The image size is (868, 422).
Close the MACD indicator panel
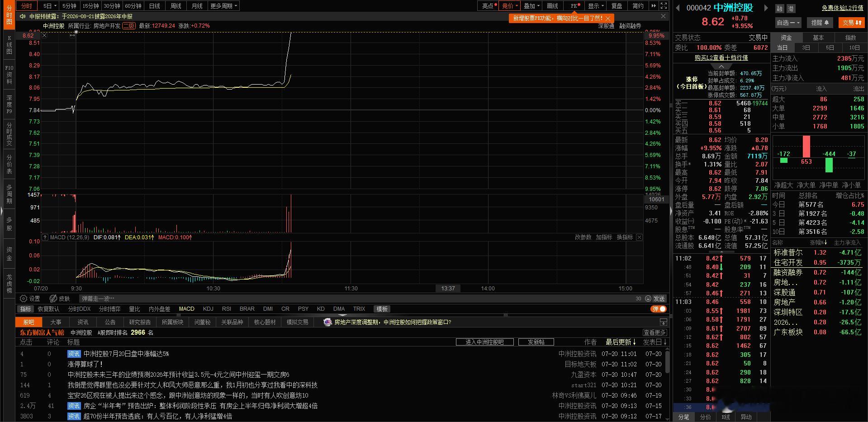[639, 237]
